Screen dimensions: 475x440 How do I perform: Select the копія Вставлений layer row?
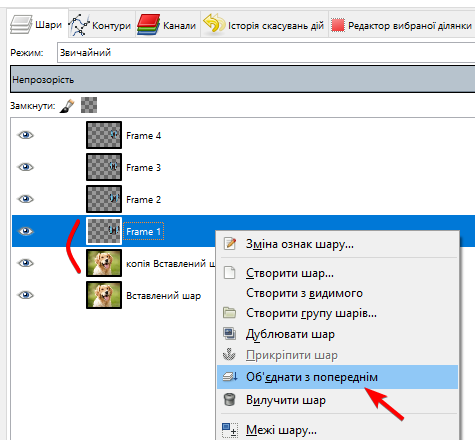[113, 263]
